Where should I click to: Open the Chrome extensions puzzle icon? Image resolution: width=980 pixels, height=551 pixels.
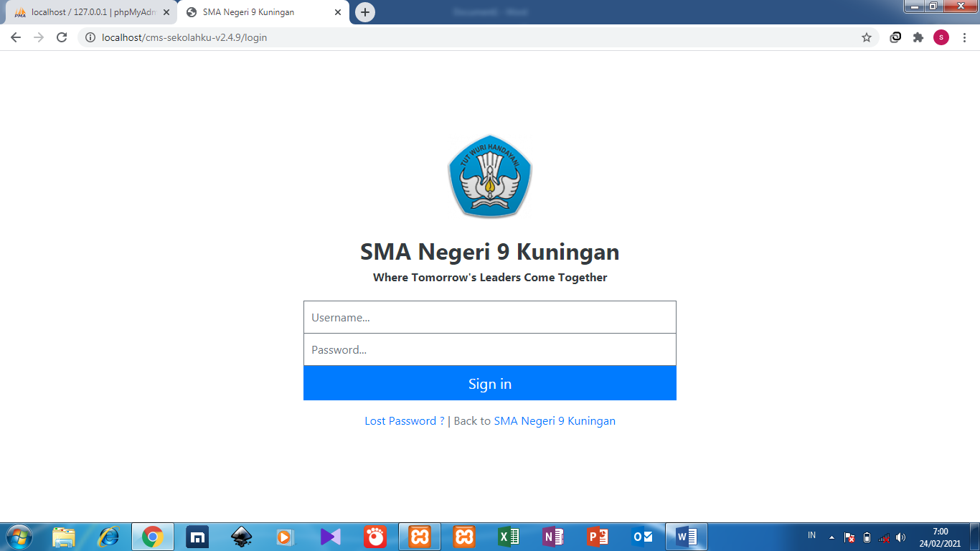[918, 37]
